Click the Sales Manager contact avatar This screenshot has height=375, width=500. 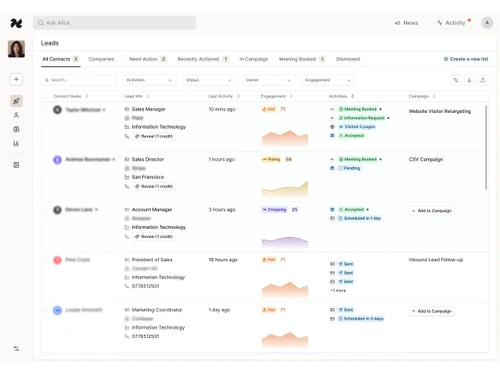(57, 110)
